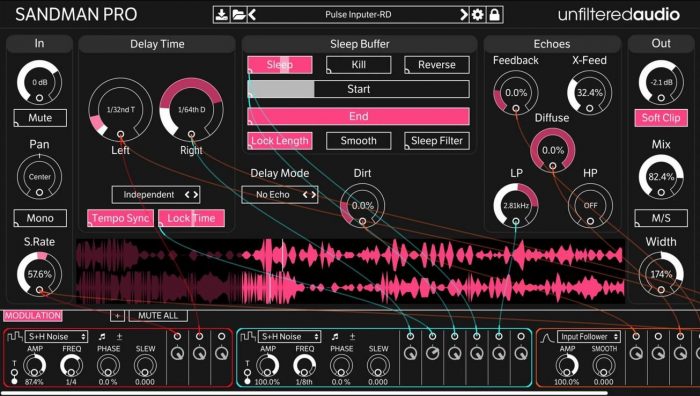Click the AMP knob showing 87.4%
Viewport: 700px width, 396px height.
coord(35,366)
